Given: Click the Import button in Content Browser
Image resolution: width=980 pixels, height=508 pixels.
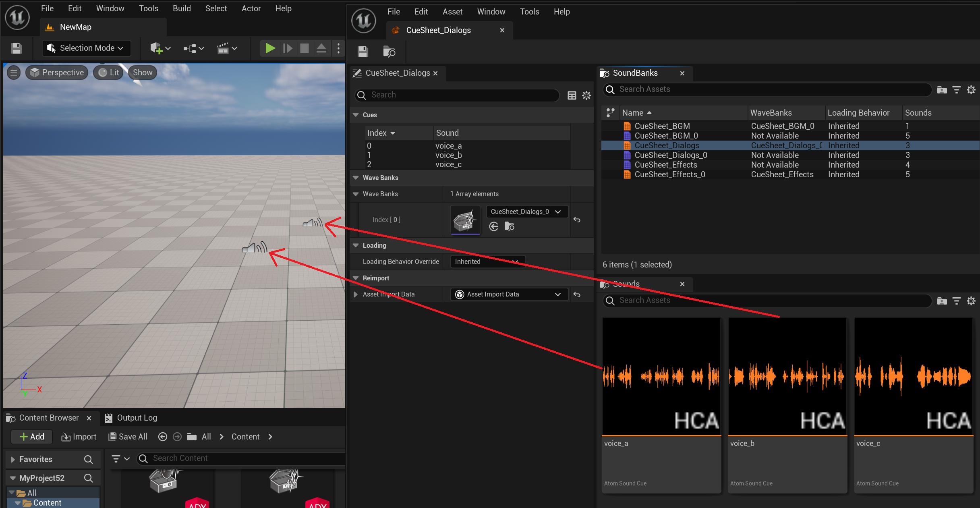Looking at the screenshot, I should pyautogui.click(x=79, y=437).
